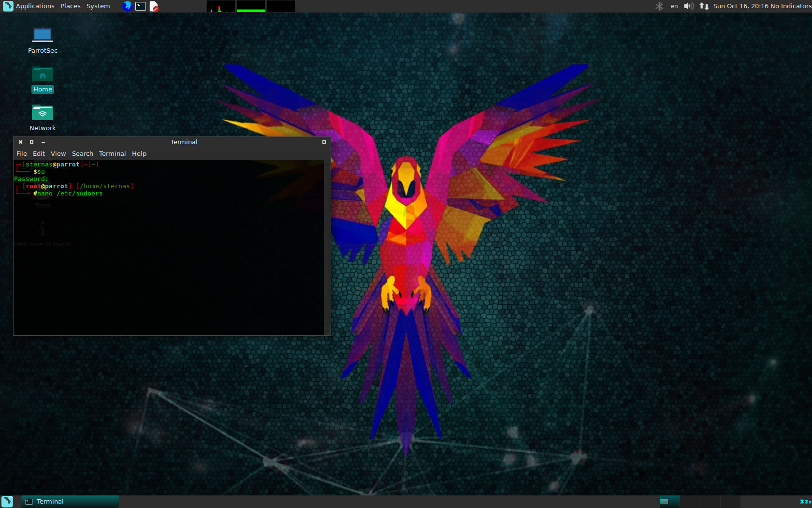The width and height of the screenshot is (812, 508).
Task: Switch to the second workspace in switcher
Action: click(x=690, y=502)
